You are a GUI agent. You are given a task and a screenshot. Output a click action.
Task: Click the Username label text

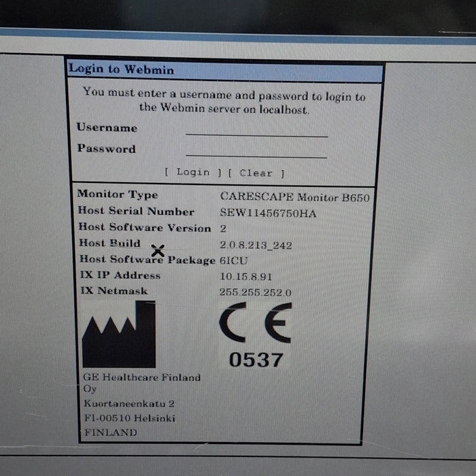click(107, 127)
